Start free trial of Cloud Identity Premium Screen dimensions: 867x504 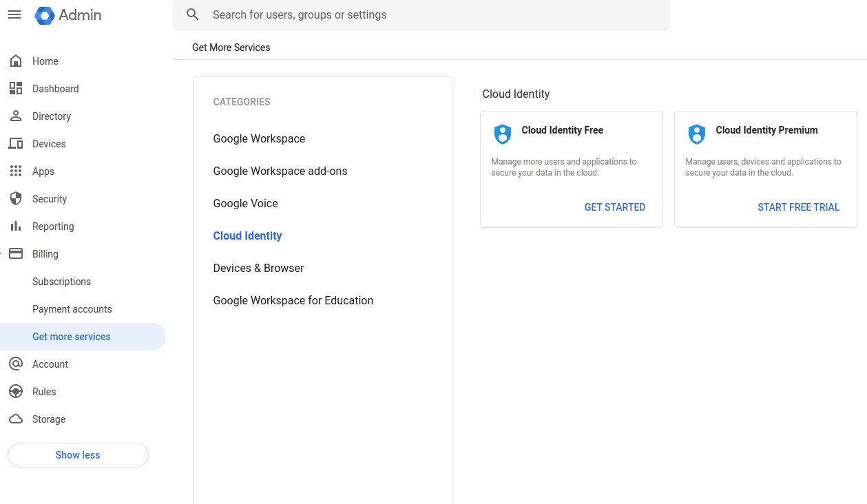(x=798, y=207)
